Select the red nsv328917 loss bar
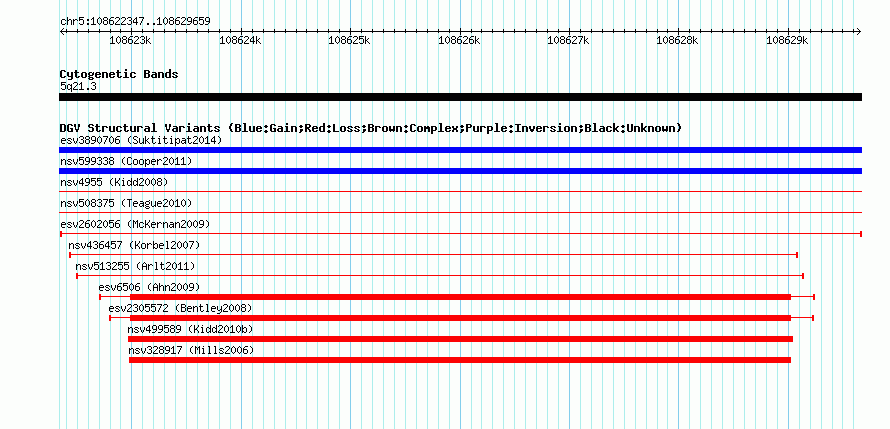 pos(460,360)
